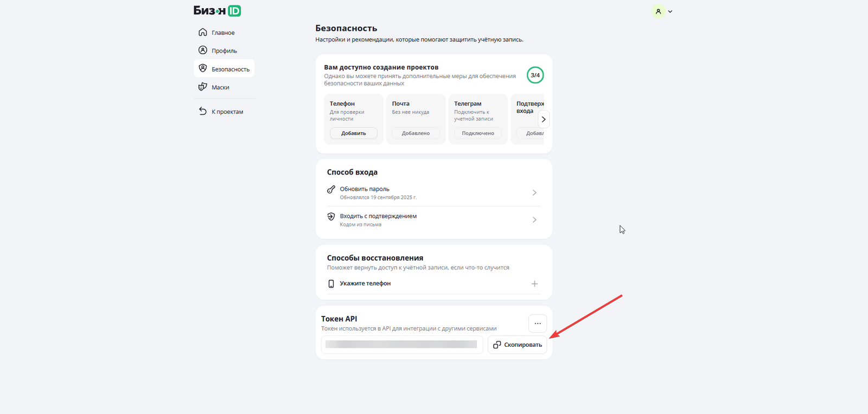
Task: Expand Входить с подтверждением chevron
Action: coord(534,220)
